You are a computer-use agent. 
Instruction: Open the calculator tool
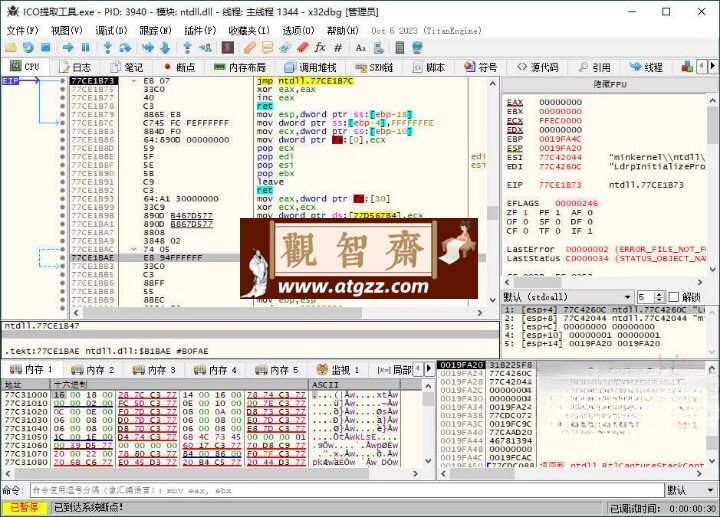[x=399, y=47]
